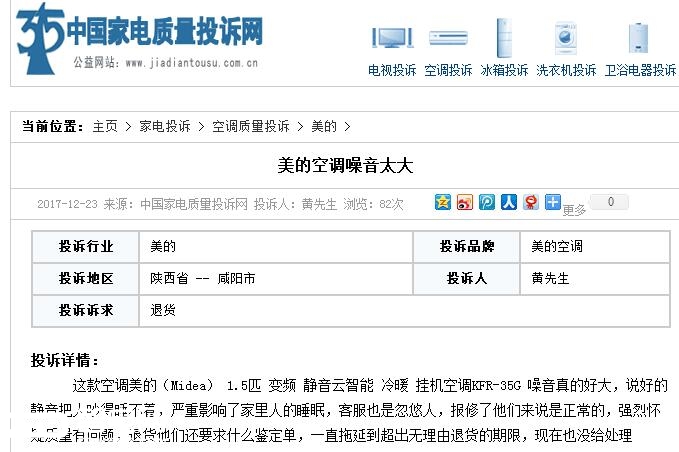The height and width of the screenshot is (452, 679).
Task: Open the 冰箱投诉 menu link
Action: tap(504, 70)
